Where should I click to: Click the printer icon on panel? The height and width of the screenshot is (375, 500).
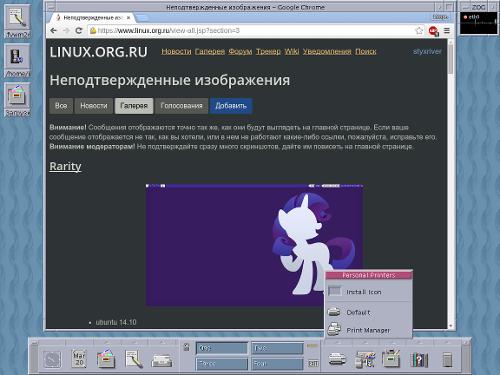[337, 359]
